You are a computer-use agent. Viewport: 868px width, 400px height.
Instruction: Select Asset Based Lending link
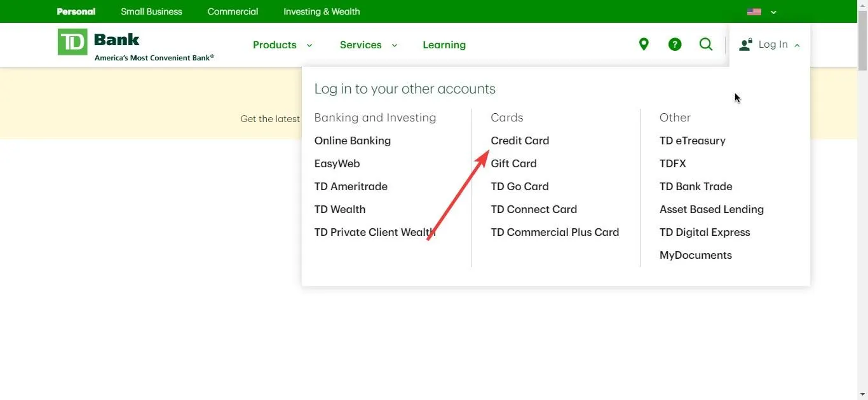pos(712,209)
